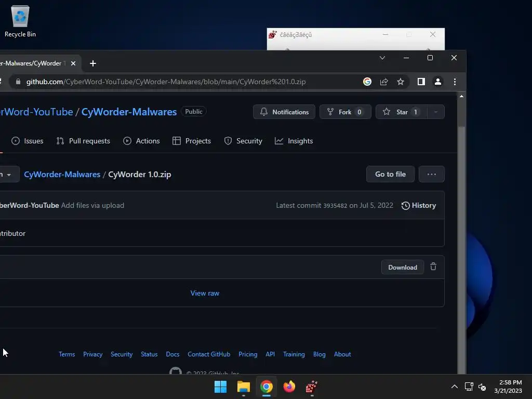532x399 pixels.
Task: Download the CyWorder 1.0.zip file
Action: click(x=403, y=268)
